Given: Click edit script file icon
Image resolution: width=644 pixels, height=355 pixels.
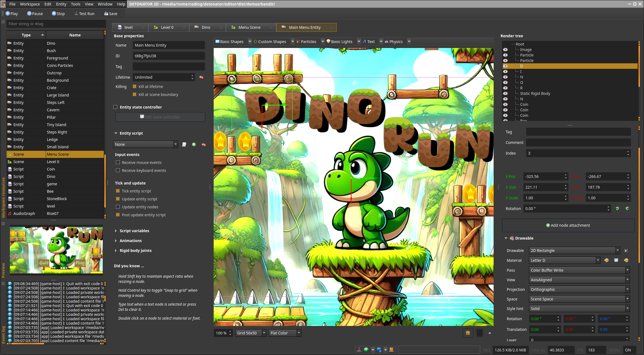Looking at the screenshot, I should point(184,144).
